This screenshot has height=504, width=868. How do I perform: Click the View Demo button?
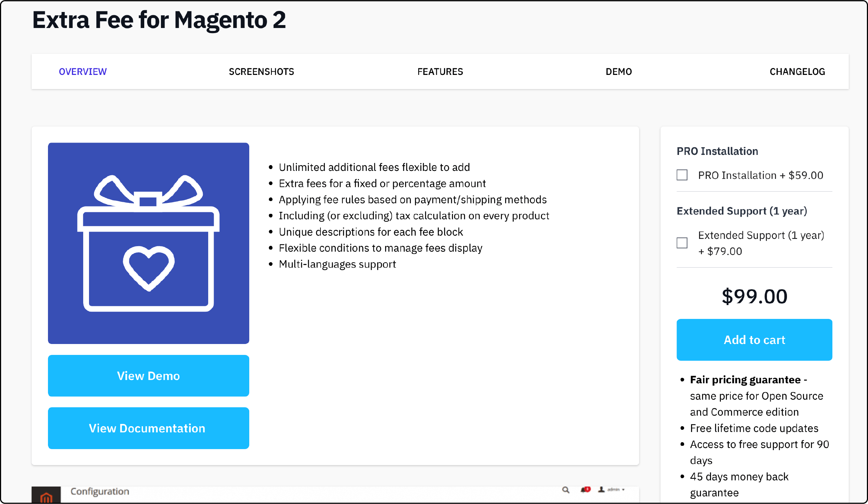[148, 376]
